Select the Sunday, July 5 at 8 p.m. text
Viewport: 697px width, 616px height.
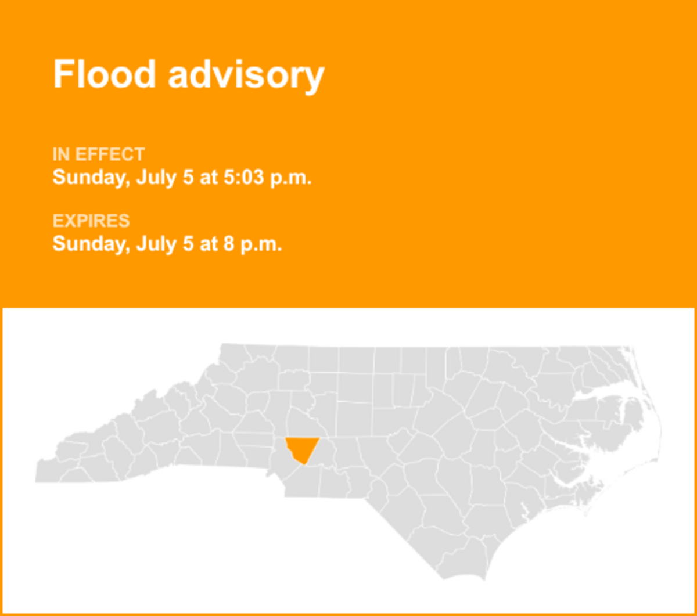click(x=167, y=243)
